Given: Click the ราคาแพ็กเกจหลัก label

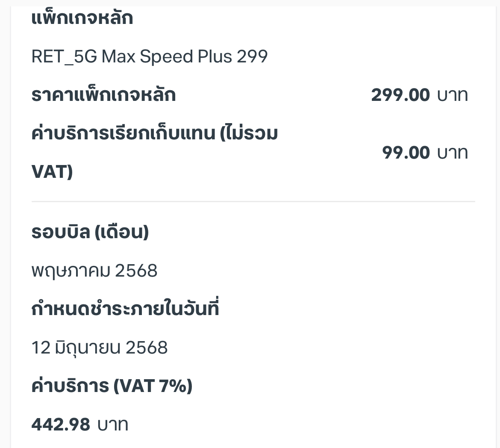Looking at the screenshot, I should click(103, 95).
